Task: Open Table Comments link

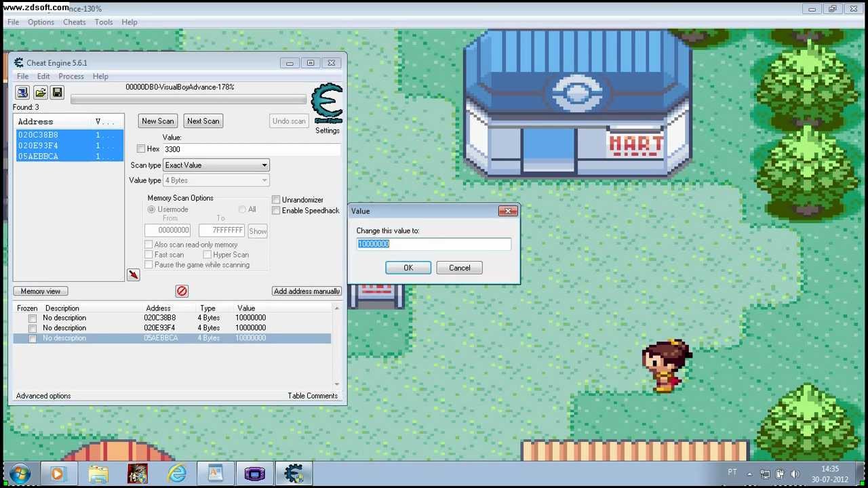Action: 313,396
